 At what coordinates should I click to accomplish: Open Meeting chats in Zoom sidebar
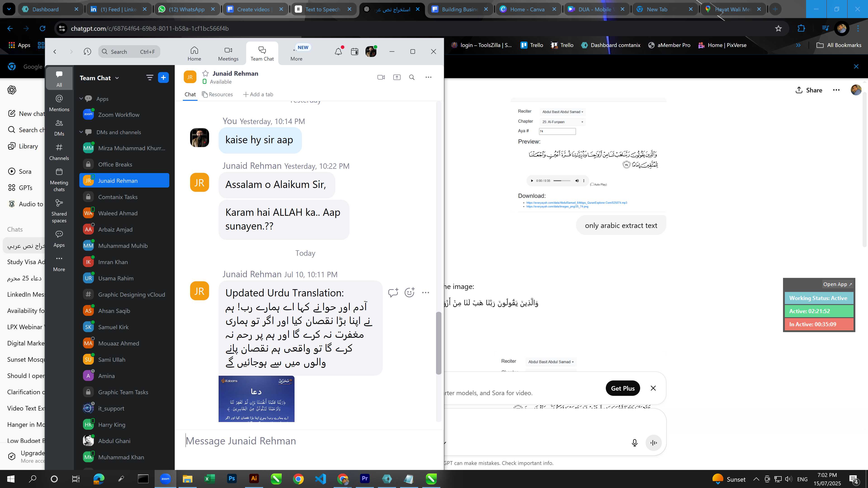tap(59, 180)
